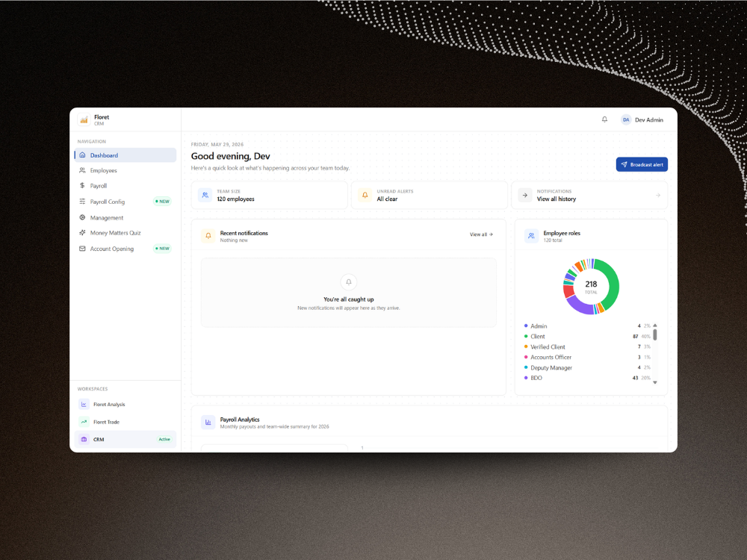Open Dev Admin user menu
The height and width of the screenshot is (560, 747).
(642, 120)
